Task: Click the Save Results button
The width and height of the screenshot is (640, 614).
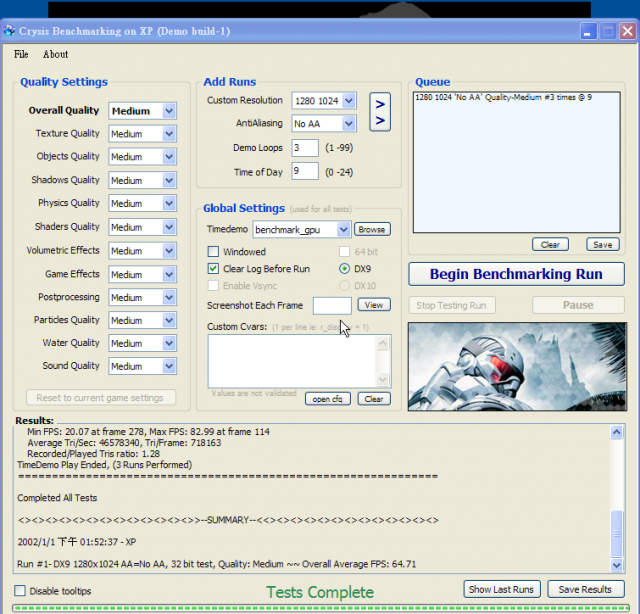Action: (x=585, y=590)
